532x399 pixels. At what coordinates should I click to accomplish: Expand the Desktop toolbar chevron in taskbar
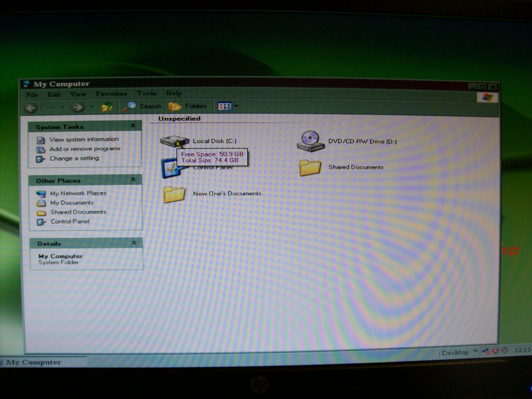(x=475, y=351)
